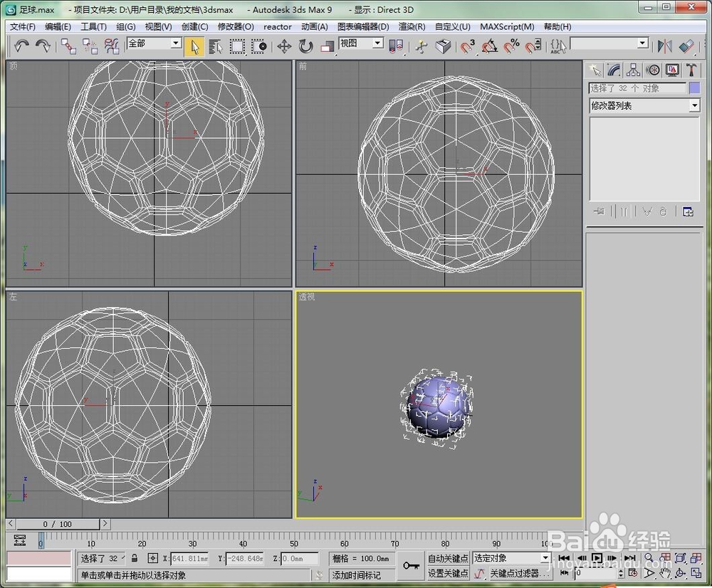Toggle the Angle Snap icon
The width and height of the screenshot is (712, 588).
(490, 46)
